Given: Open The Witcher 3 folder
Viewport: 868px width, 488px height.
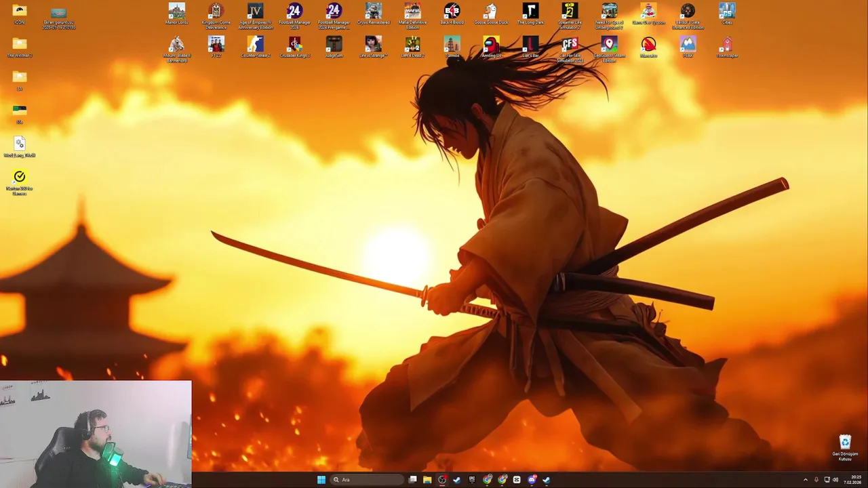Looking at the screenshot, I should pyautogui.click(x=20, y=47).
